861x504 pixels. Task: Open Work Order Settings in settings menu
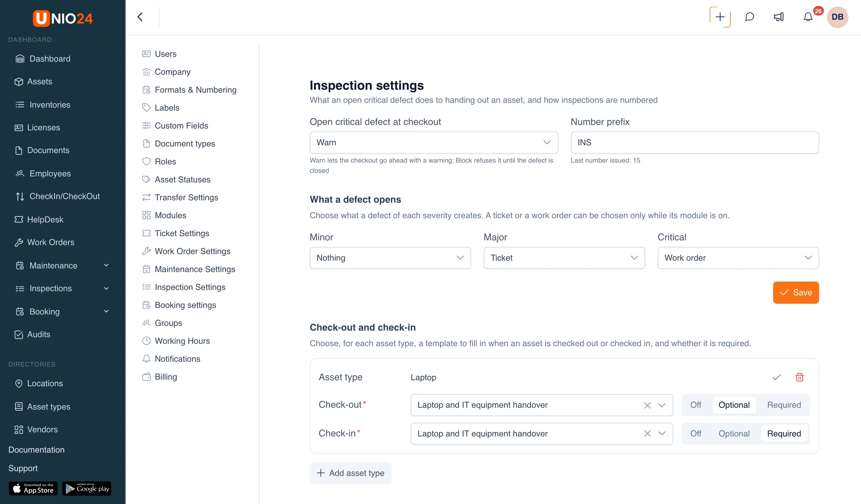point(186,251)
